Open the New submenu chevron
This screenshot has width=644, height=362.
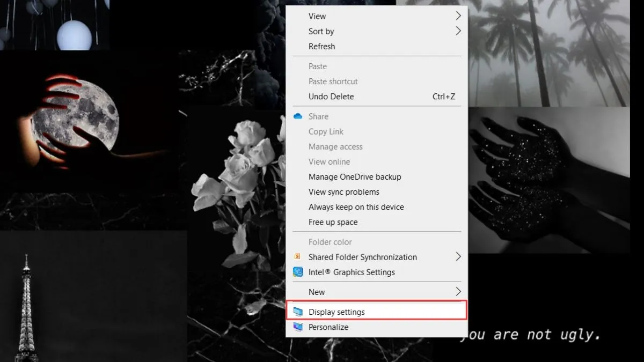point(458,292)
